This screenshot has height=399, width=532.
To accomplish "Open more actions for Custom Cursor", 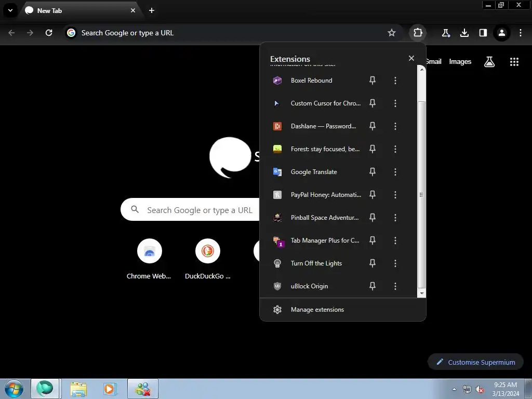I will [395, 103].
